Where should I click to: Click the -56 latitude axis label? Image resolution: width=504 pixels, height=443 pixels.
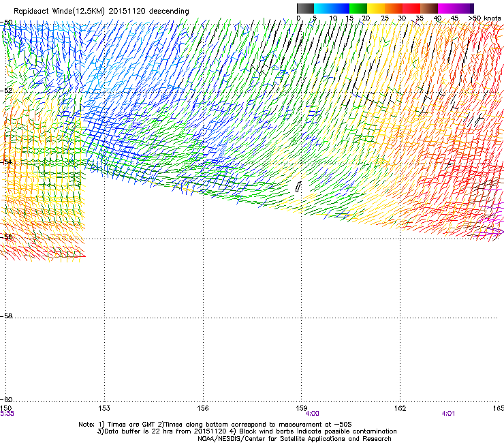coord(6,237)
